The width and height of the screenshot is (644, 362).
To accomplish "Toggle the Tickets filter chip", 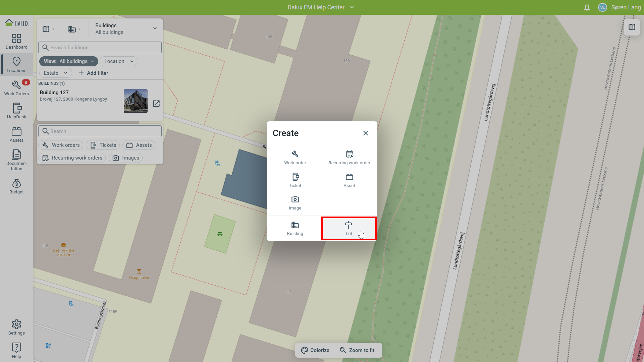I will [103, 145].
